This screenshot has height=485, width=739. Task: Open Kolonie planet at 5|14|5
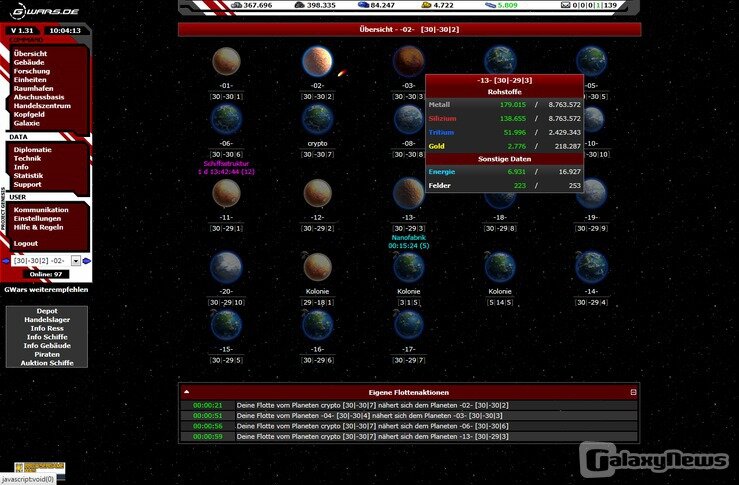coord(500,267)
